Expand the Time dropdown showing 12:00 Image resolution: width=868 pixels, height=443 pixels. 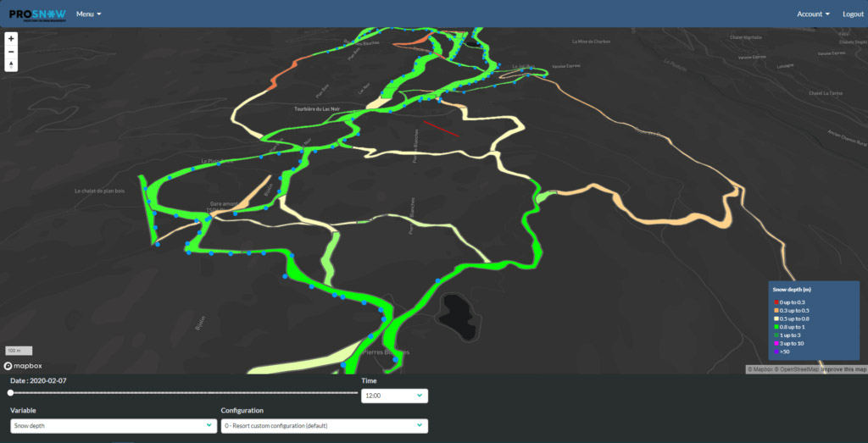(x=394, y=396)
